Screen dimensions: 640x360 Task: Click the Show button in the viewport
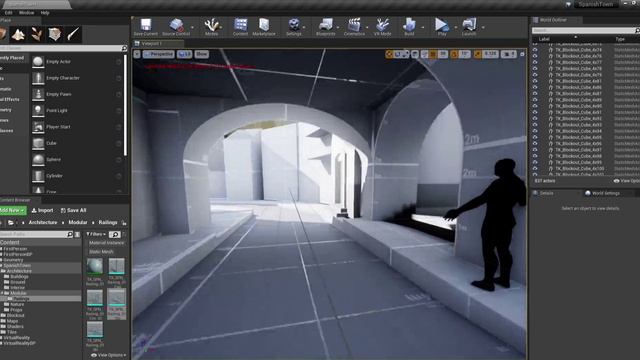click(x=202, y=54)
